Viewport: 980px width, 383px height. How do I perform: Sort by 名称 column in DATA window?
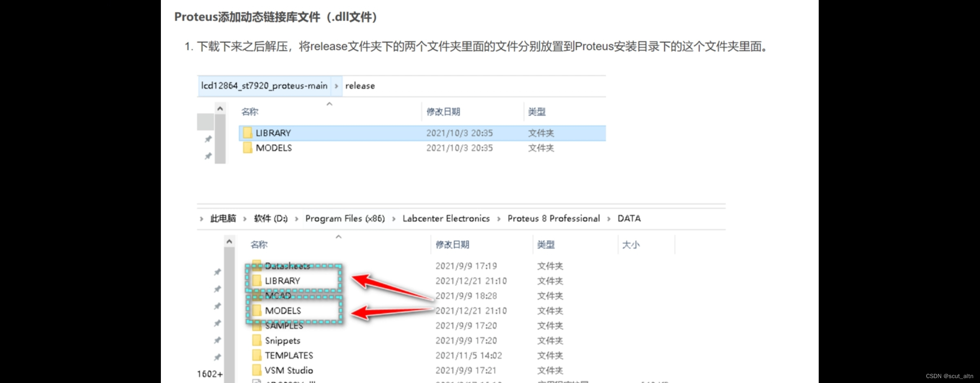coord(259,245)
